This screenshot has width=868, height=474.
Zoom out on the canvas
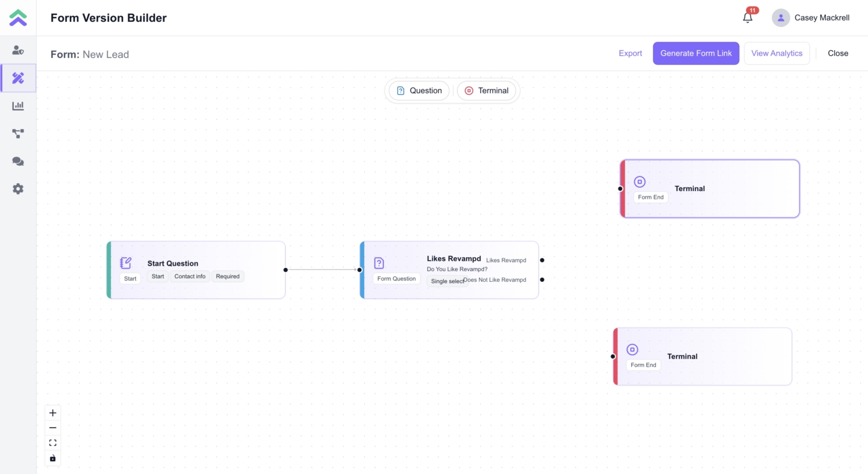pos(53,428)
